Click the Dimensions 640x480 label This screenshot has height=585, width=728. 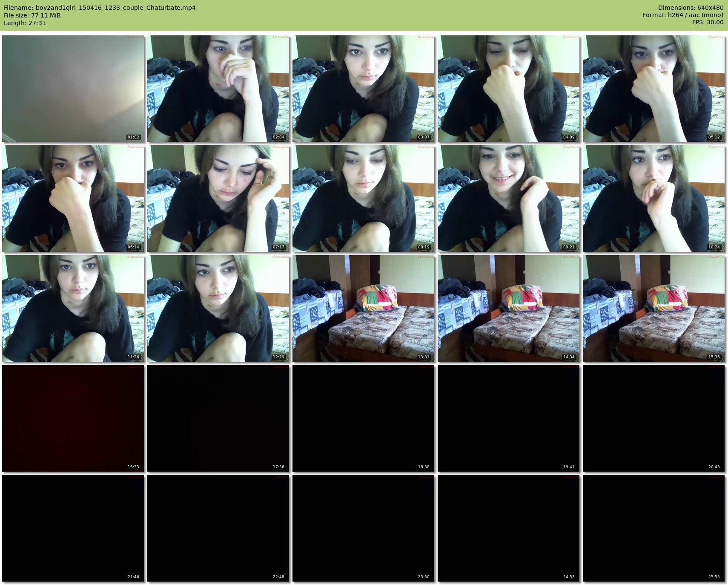click(691, 8)
